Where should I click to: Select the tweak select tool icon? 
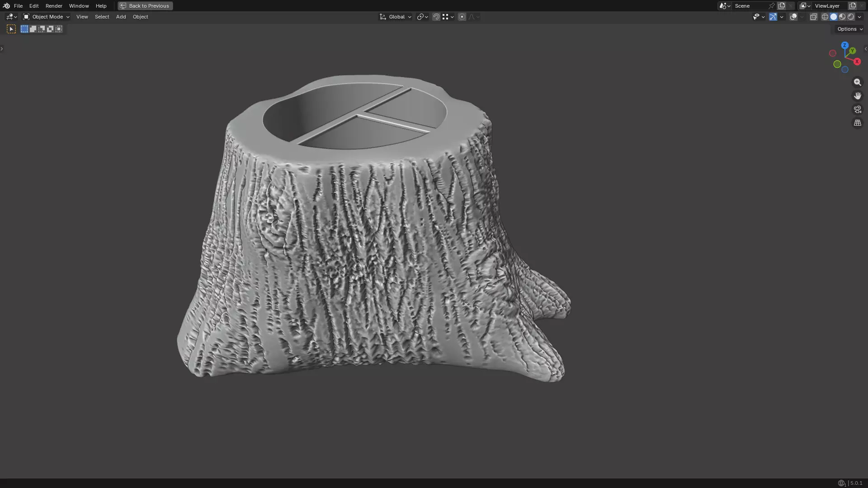[11, 29]
